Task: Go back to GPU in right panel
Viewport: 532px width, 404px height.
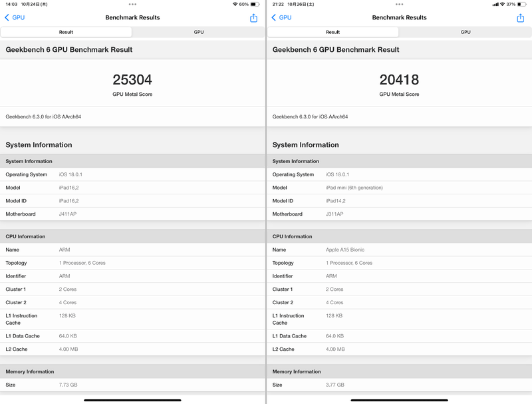Action: [281, 18]
